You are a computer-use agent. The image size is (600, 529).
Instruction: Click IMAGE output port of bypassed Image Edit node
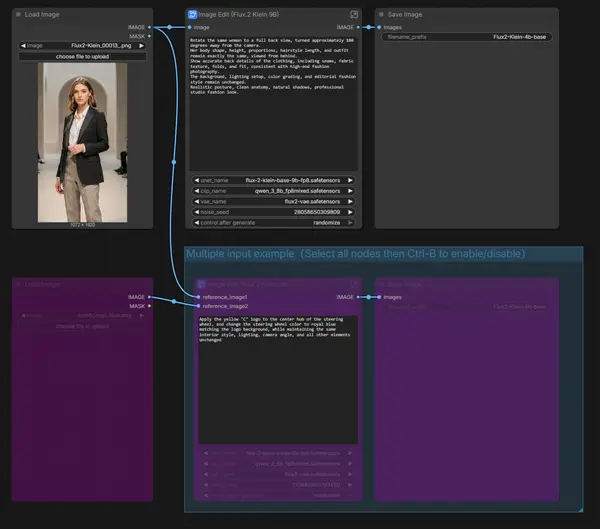click(x=358, y=297)
